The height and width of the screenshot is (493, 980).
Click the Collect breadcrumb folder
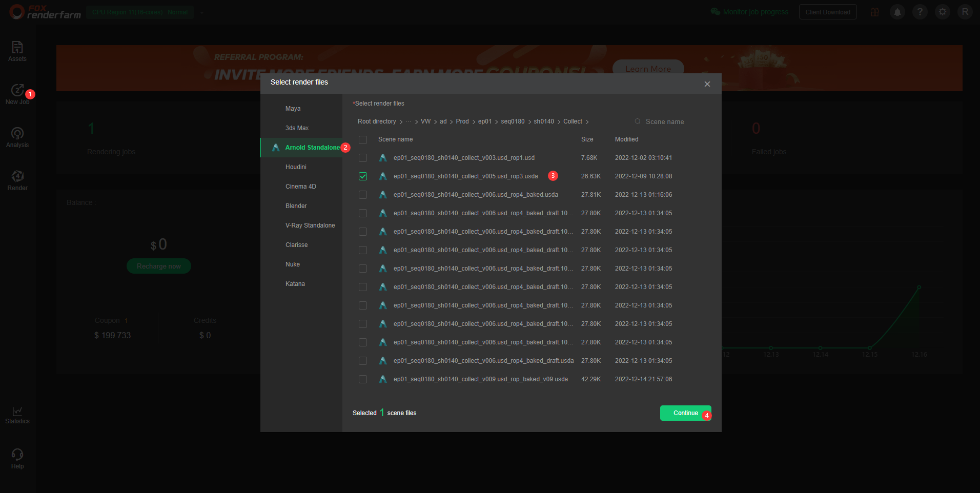click(x=573, y=121)
